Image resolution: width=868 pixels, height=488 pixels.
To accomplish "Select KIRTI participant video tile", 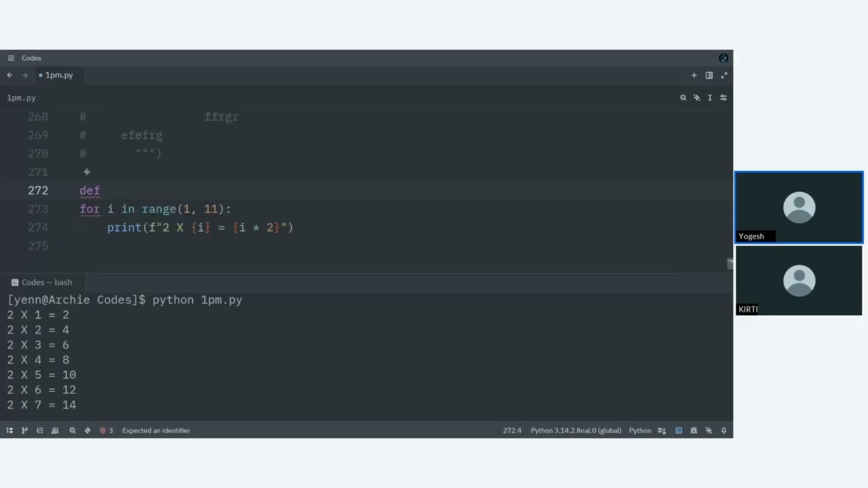I will [x=799, y=281].
